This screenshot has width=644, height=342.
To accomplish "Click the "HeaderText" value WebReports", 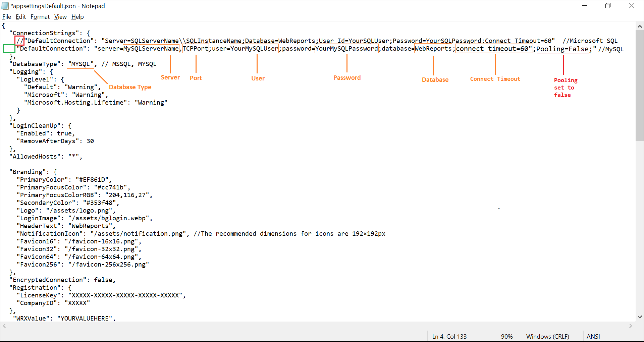I will 90,226.
